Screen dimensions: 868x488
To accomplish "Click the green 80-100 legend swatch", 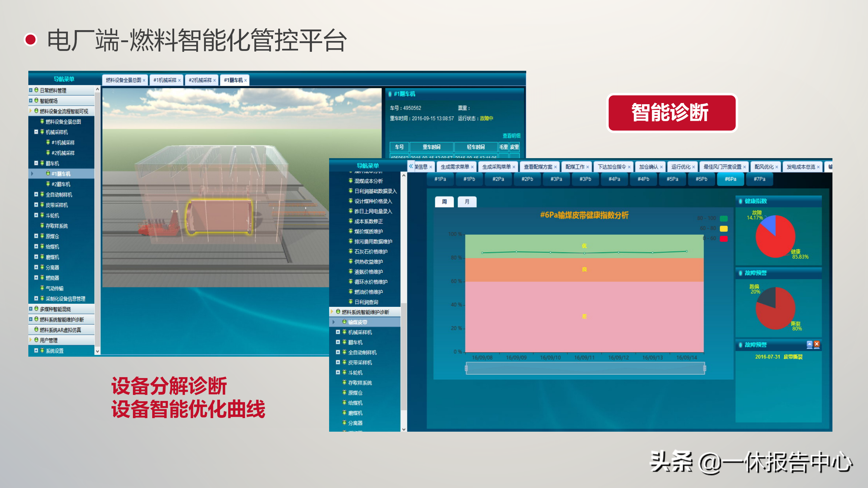I will click(x=723, y=219).
